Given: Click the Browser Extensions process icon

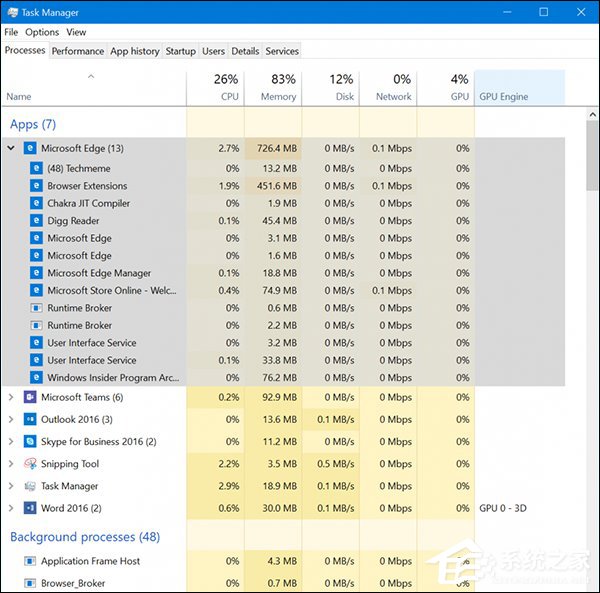Looking at the screenshot, I should click(36, 186).
